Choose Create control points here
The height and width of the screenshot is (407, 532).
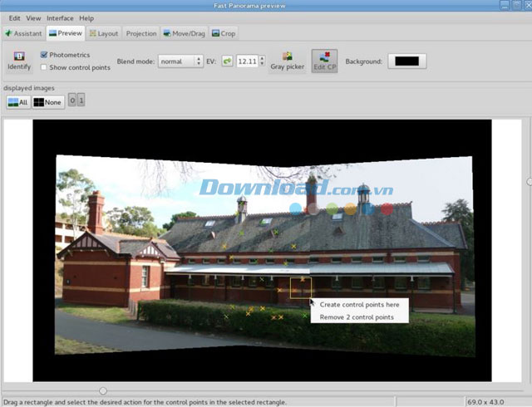pos(359,305)
